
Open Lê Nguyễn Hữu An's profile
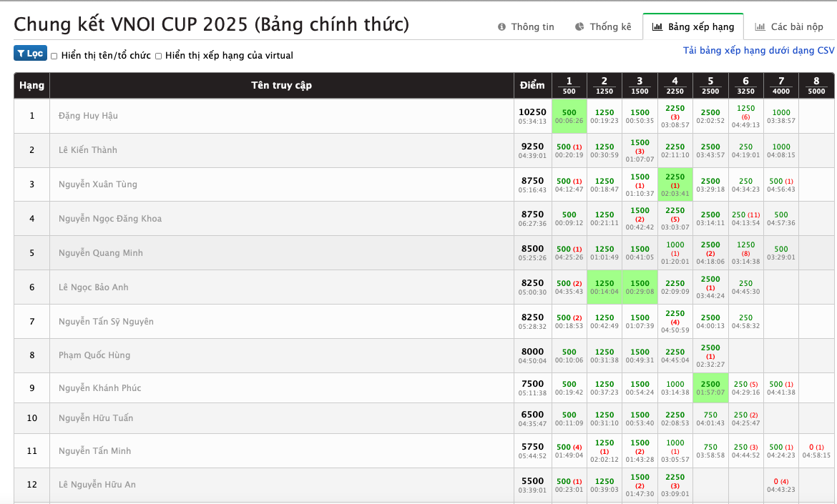pyautogui.click(x=97, y=485)
